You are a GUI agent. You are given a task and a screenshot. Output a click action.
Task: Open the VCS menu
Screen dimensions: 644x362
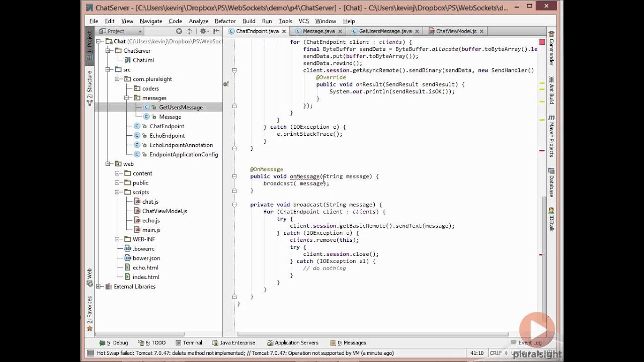303,21
